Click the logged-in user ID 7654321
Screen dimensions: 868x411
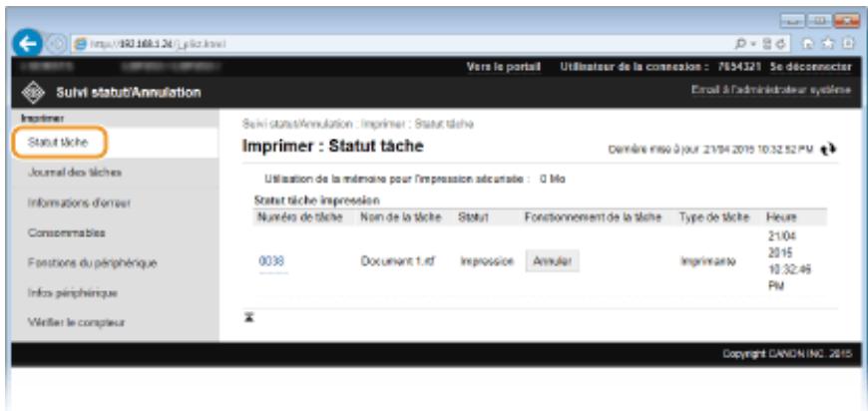739,67
